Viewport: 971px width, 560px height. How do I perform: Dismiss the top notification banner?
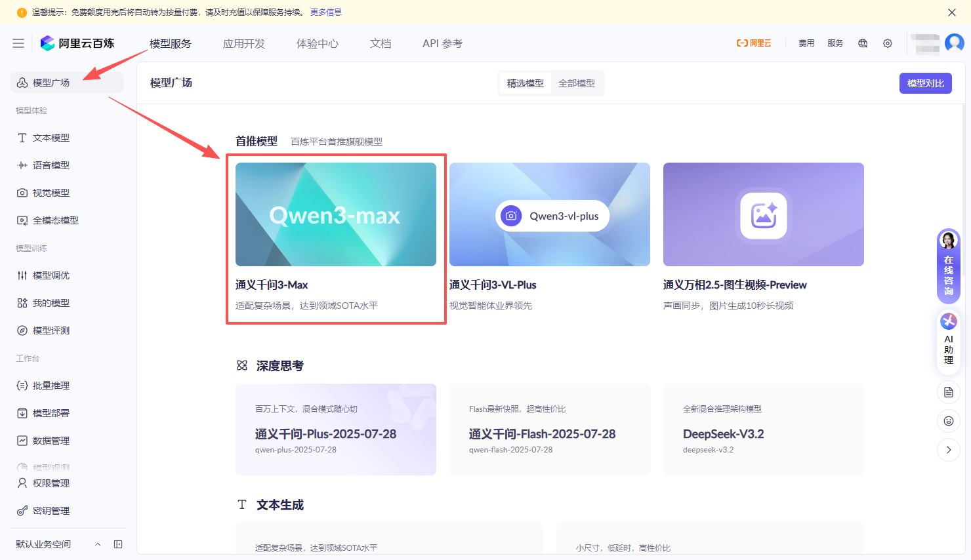coord(952,12)
